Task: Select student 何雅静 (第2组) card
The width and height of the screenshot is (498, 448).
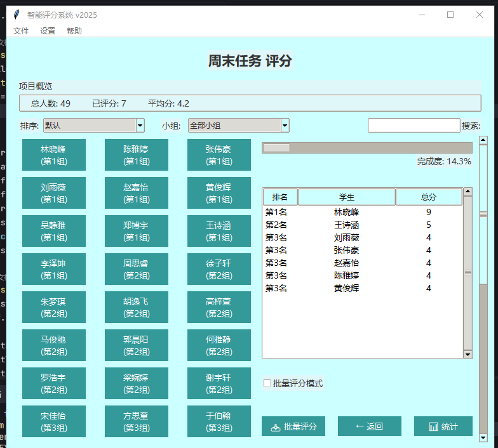Action: (219, 345)
